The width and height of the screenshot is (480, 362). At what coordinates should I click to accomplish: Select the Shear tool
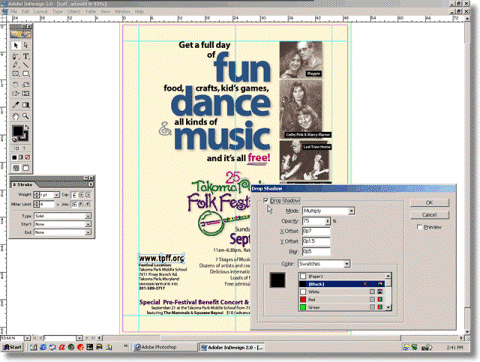pos(16,94)
